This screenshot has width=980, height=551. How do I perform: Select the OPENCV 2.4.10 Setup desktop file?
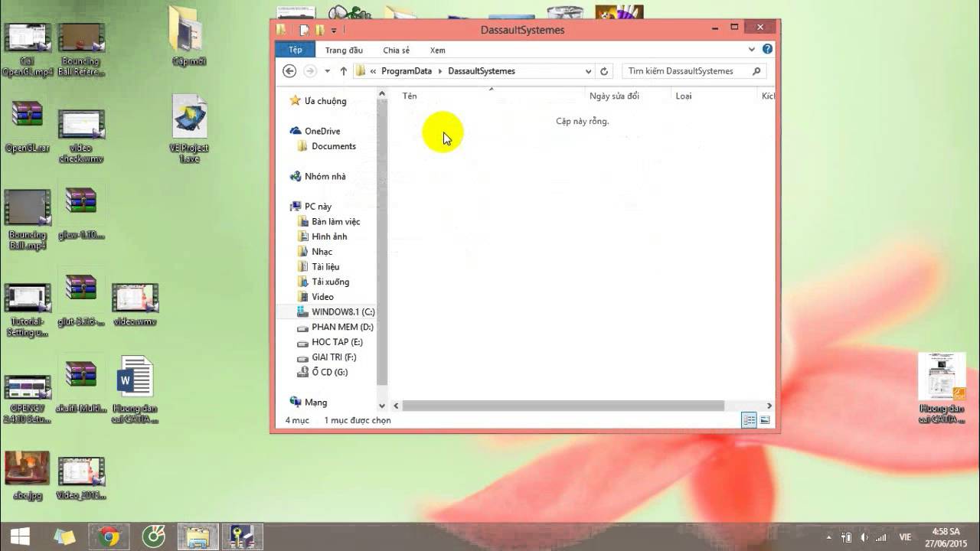pos(27,399)
